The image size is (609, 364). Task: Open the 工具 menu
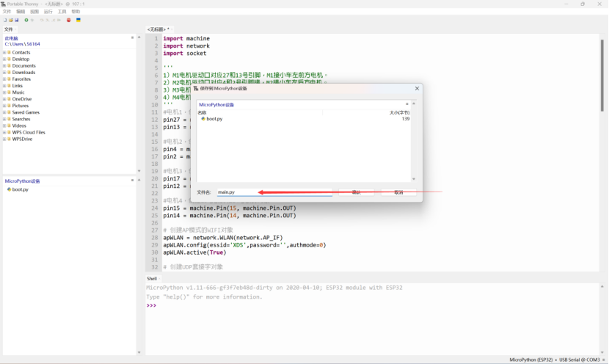(x=62, y=12)
